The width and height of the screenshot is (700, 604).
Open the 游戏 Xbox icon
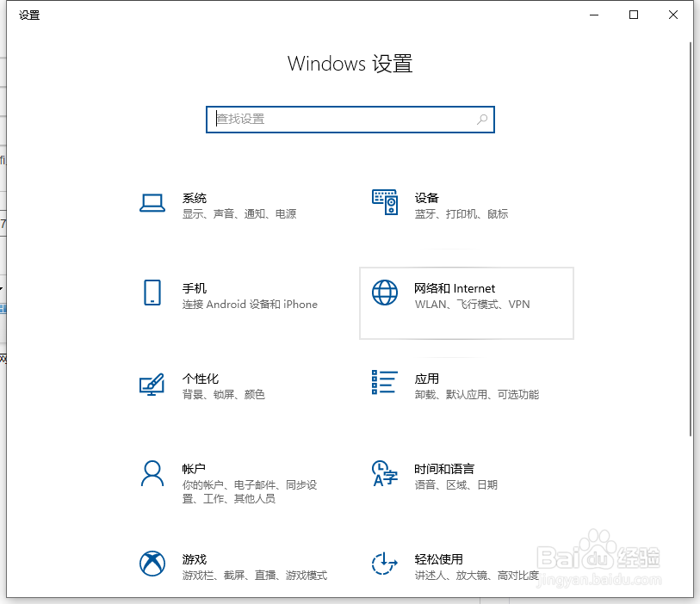pyautogui.click(x=152, y=564)
